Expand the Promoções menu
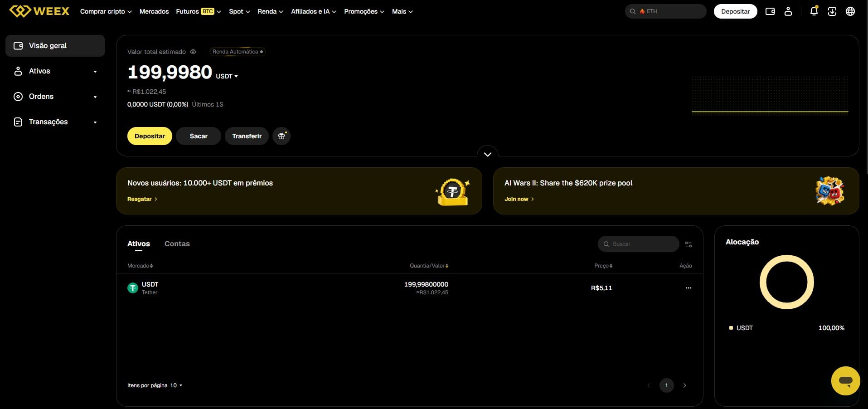This screenshot has width=868, height=409. pos(364,11)
